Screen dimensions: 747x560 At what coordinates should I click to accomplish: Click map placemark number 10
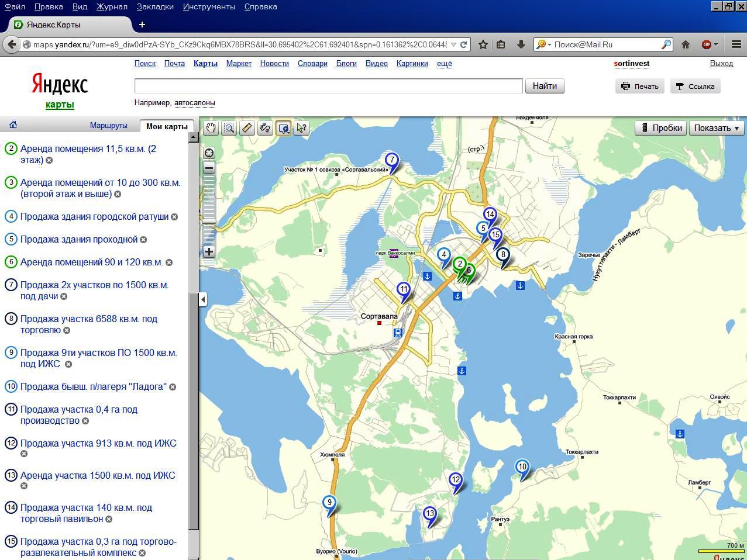tap(522, 467)
